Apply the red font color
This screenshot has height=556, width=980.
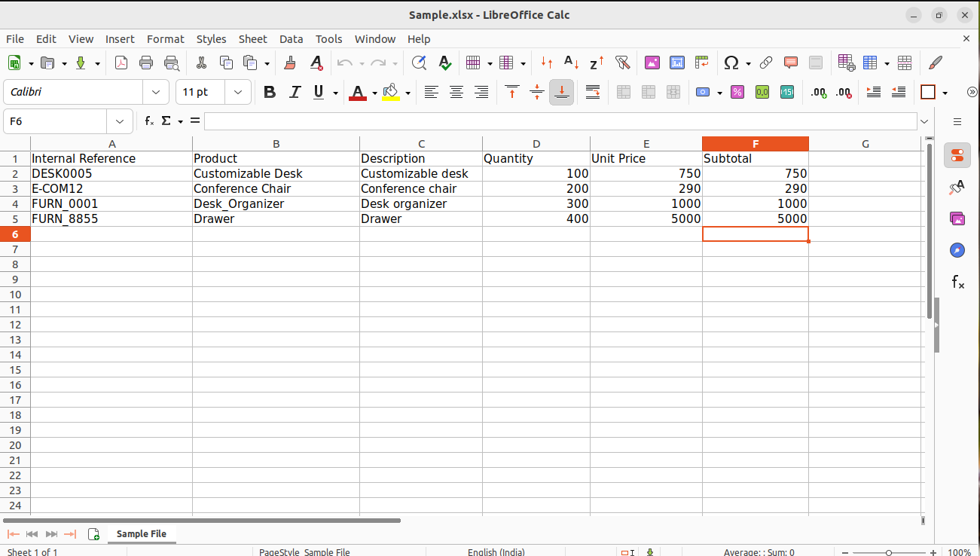(358, 92)
